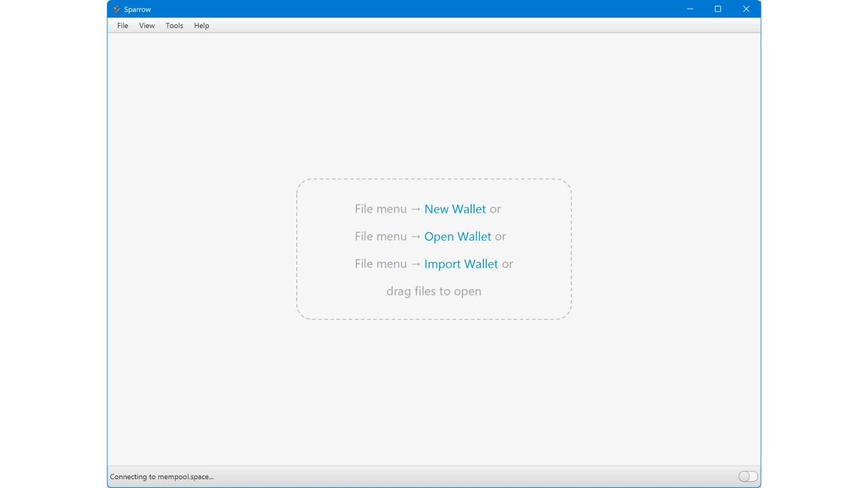Click the 'Connecting to mempool.space...' status message
Viewport: 868px width, 488px height.
[x=162, y=477]
